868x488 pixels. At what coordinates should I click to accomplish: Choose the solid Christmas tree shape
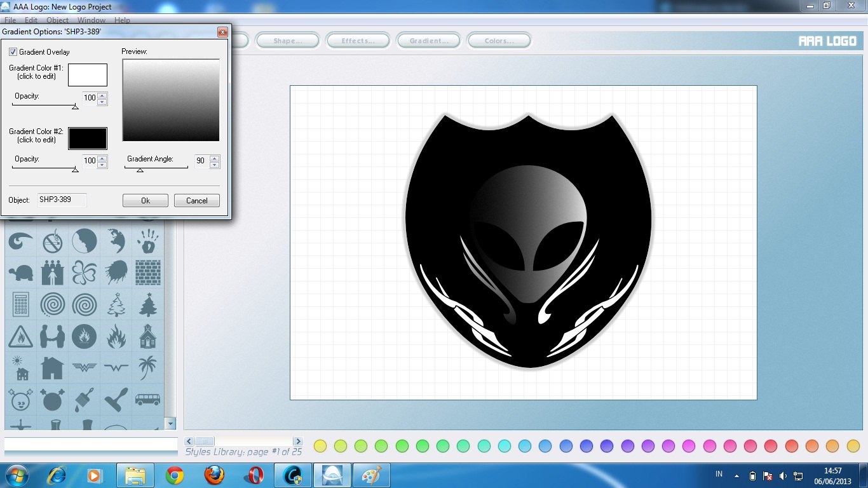(x=147, y=305)
